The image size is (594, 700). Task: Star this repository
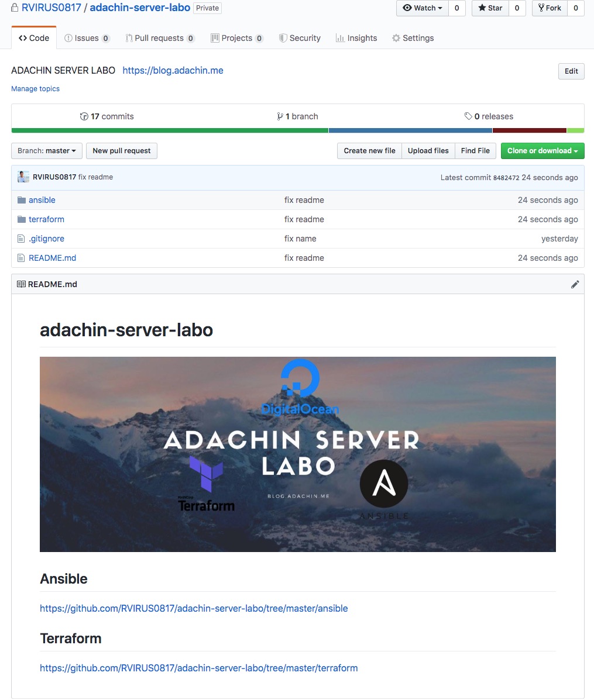(490, 8)
